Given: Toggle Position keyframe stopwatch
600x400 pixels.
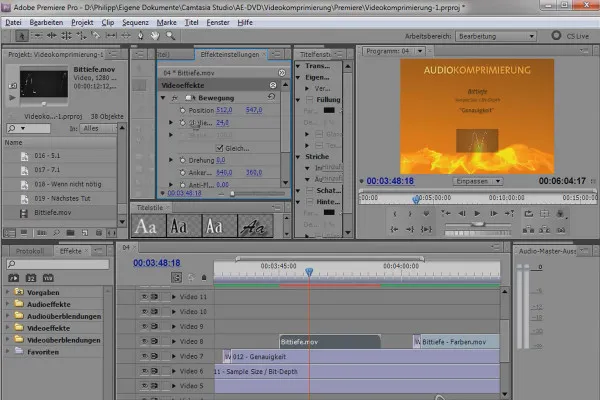Looking at the screenshot, I should 183,110.
